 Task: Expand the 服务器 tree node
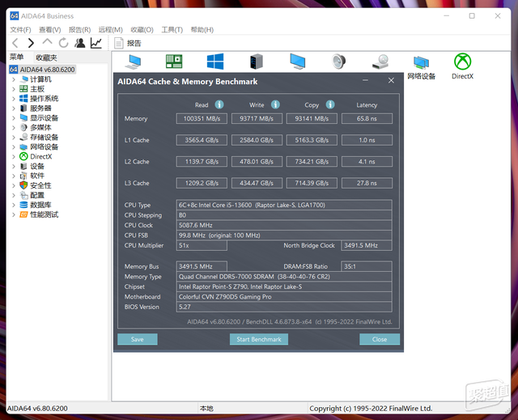(14, 108)
